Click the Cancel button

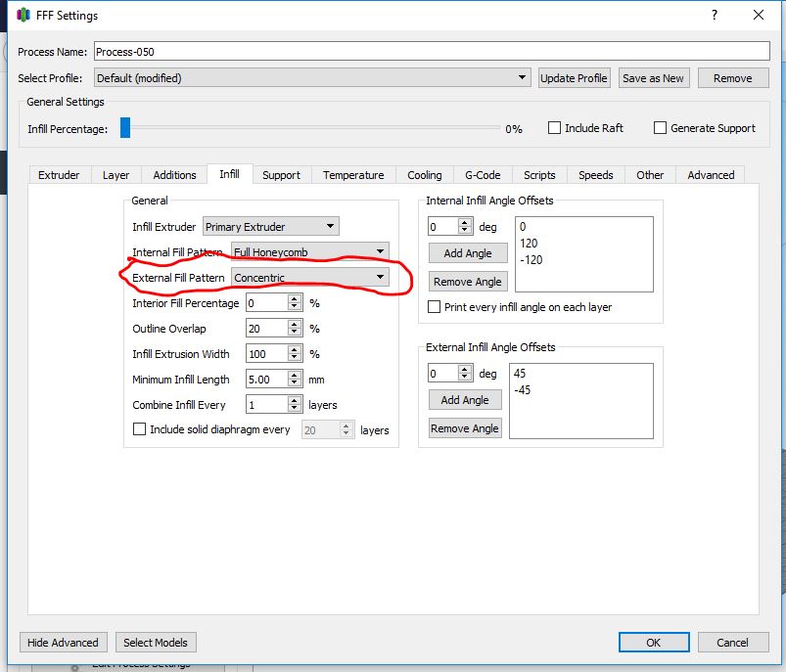coord(733,643)
